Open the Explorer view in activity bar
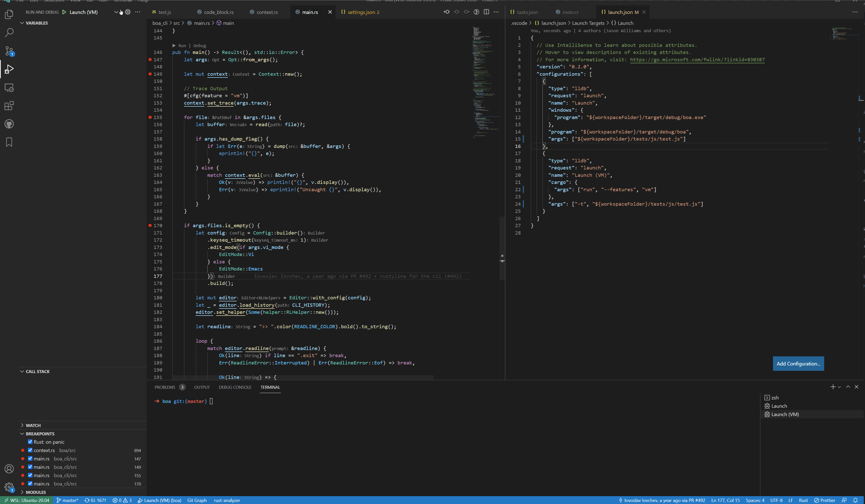 (9, 14)
